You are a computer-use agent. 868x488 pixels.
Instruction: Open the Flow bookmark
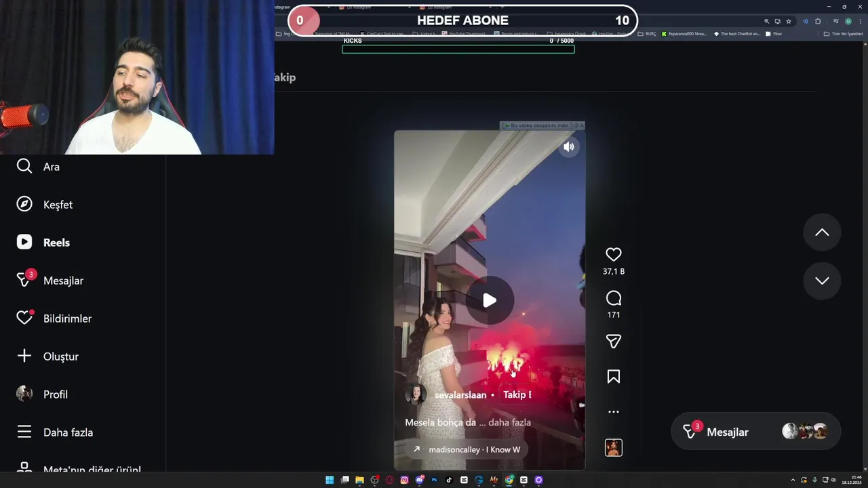(x=774, y=34)
